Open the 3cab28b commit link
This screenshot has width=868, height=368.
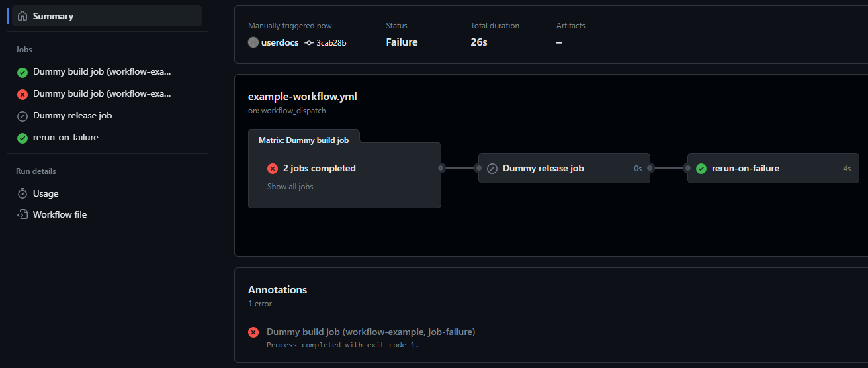click(331, 42)
